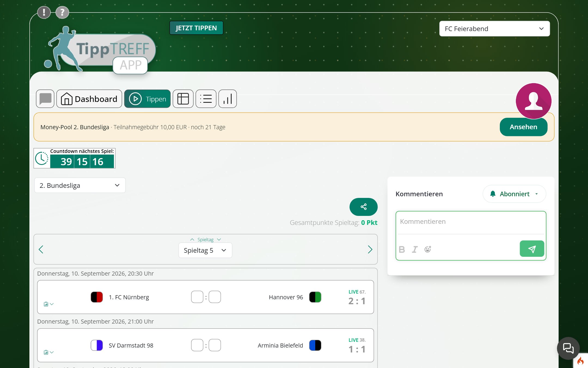Click the Ansehen button for Money-Pool
Image resolution: width=588 pixels, height=368 pixels.
pos(523,127)
